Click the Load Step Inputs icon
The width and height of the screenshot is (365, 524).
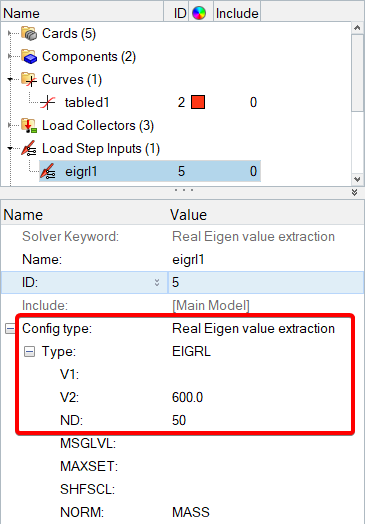pyautogui.click(x=29, y=148)
